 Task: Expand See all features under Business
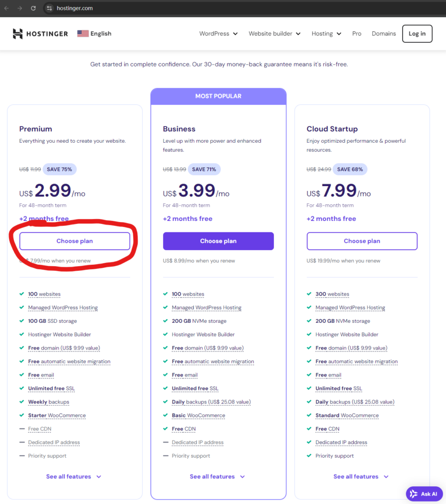tap(217, 476)
